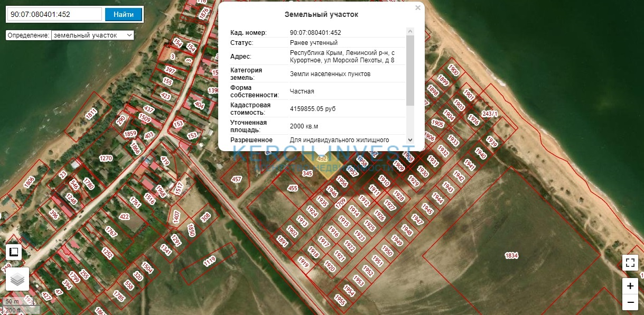Select parcel 1504 on the map
This screenshot has height=315, width=644.
(147, 267)
